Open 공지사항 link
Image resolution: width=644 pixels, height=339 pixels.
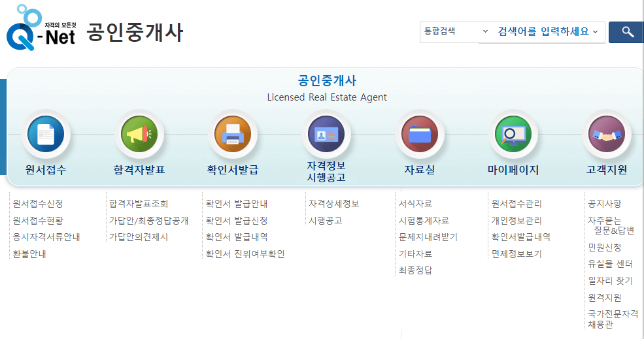(x=605, y=204)
